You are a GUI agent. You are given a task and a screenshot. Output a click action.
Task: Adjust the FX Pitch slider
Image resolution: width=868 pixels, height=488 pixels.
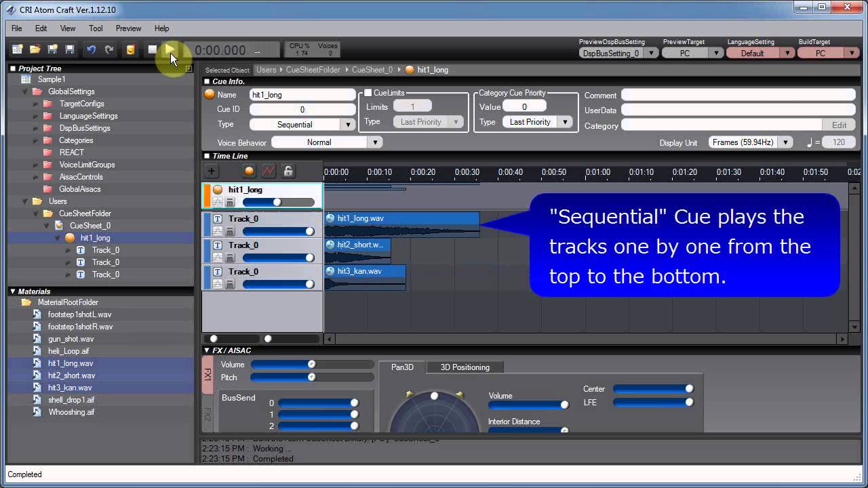click(312, 378)
